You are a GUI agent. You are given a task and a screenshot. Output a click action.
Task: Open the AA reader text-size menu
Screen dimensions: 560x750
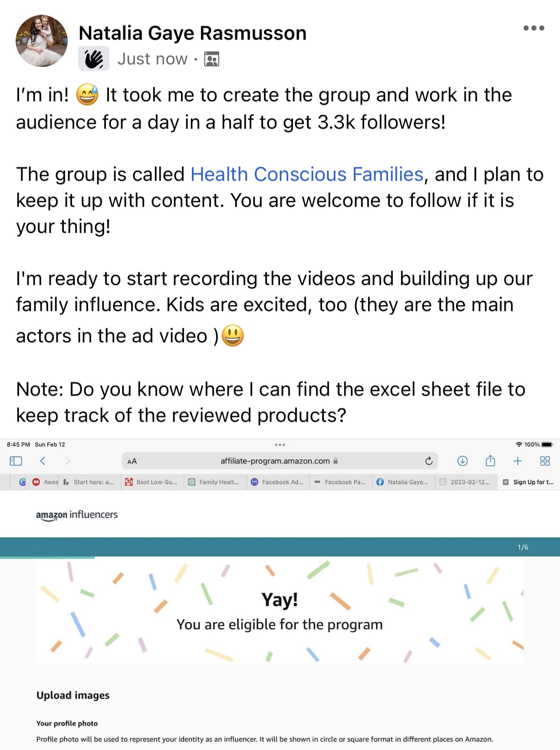point(132,461)
